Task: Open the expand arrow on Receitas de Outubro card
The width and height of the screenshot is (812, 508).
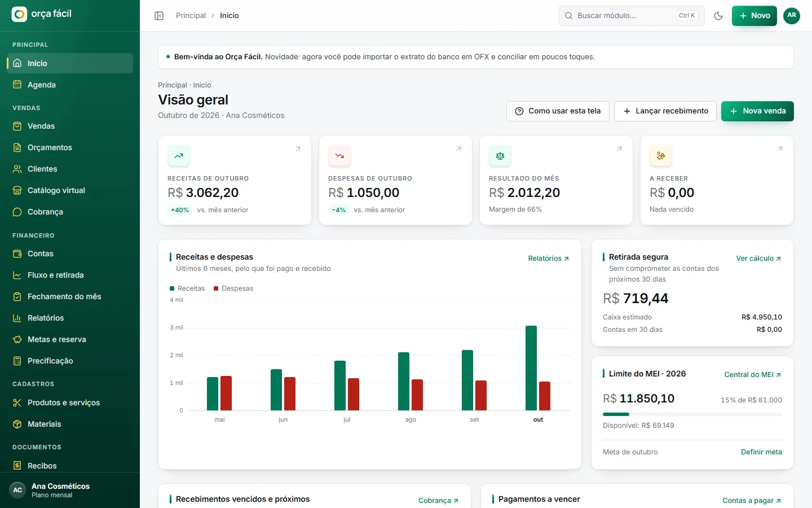Action: pyautogui.click(x=298, y=149)
